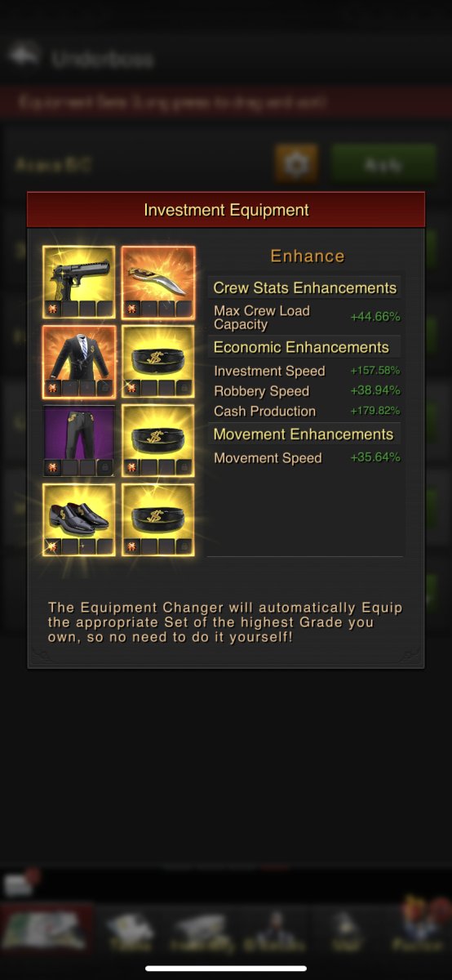Go back using the Underboss arrow
The height and width of the screenshot is (980, 452).
(x=24, y=56)
